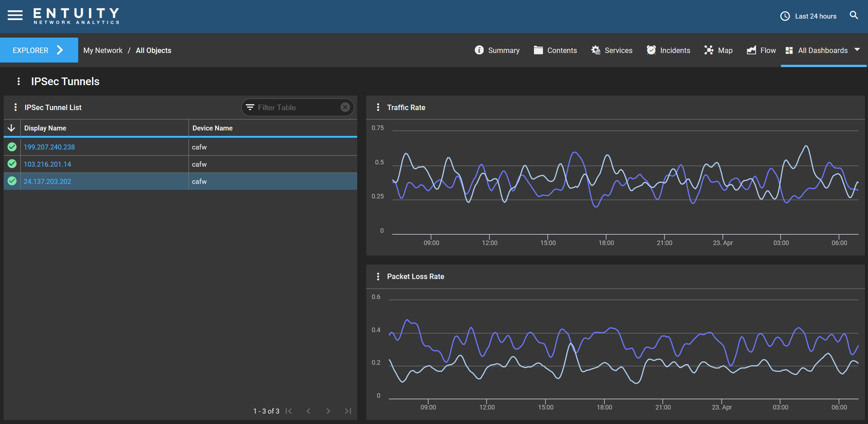This screenshot has height=424, width=868.
Task: Switch to the Summary tab
Action: click(497, 50)
